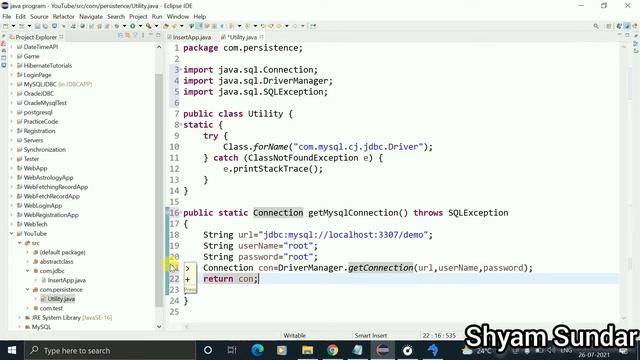Open the Source menu
The image size is (640, 360).
coord(39,16)
